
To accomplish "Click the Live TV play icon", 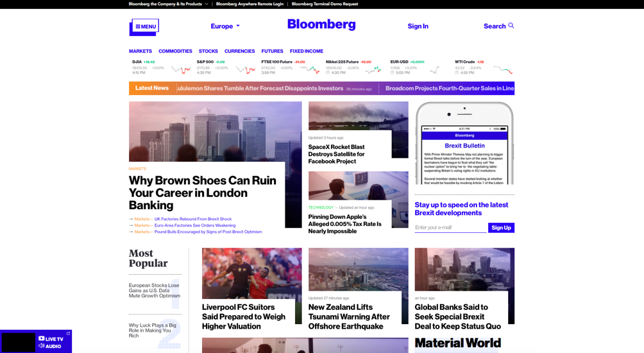I will pyautogui.click(x=42, y=338).
